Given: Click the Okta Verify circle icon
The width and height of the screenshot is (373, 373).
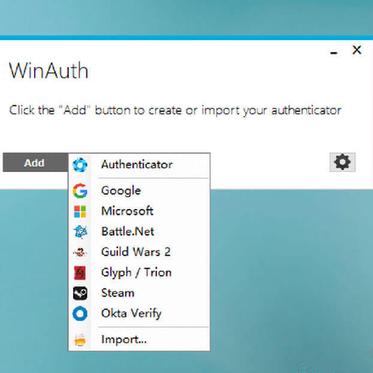Looking at the screenshot, I should pos(80,314).
